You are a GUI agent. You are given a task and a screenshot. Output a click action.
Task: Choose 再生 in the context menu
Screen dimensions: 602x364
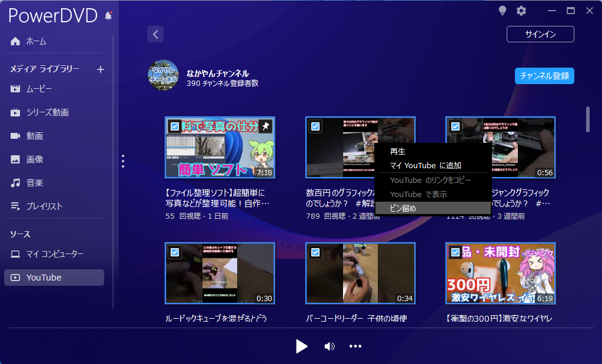[433, 152]
